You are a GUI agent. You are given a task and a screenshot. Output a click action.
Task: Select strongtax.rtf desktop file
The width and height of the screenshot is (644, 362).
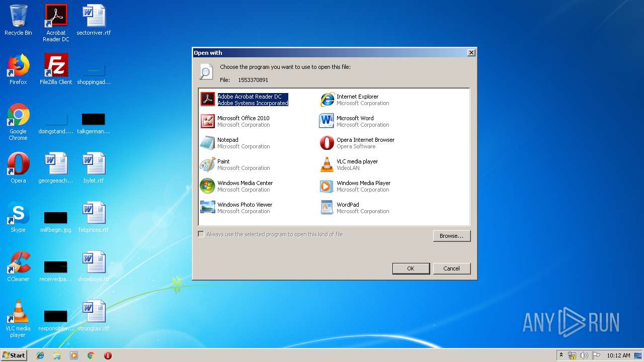pyautogui.click(x=94, y=316)
